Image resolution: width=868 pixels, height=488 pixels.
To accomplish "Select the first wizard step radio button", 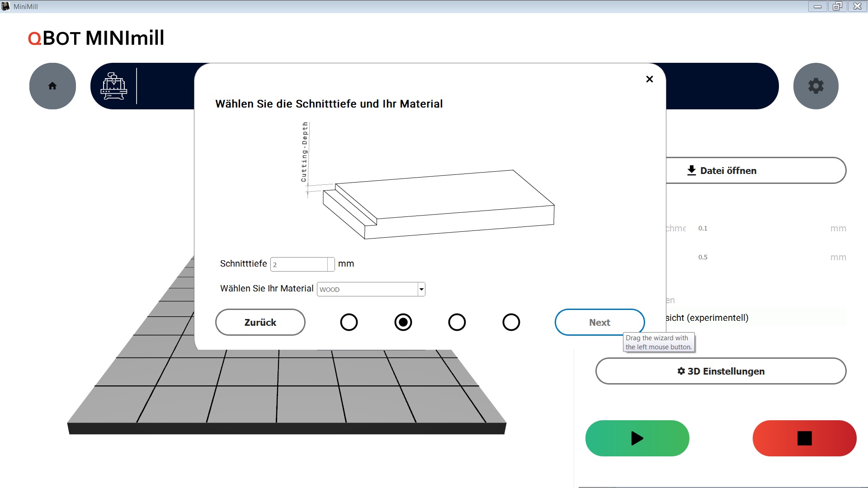I will 349,322.
